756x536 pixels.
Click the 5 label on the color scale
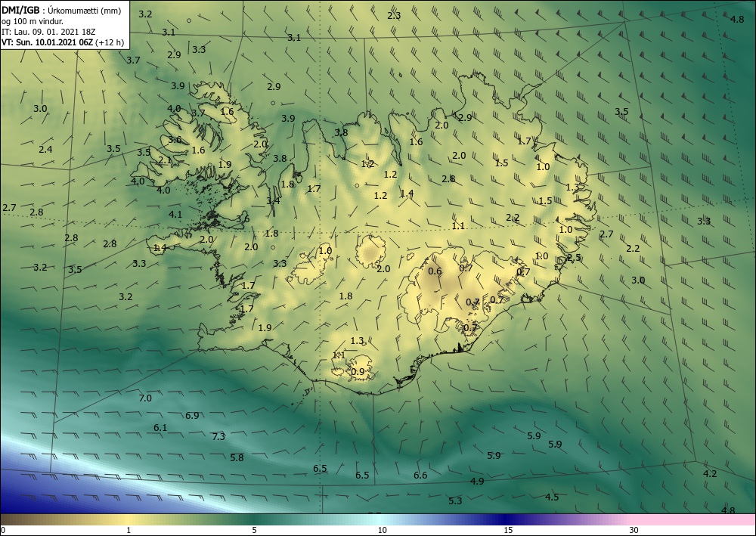(254, 530)
